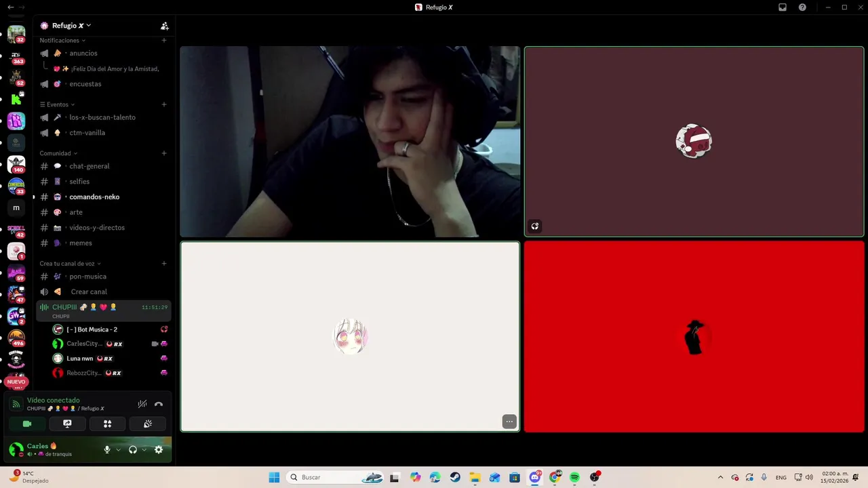
Task: Open the ctm-vanilla channel
Action: (x=103, y=133)
